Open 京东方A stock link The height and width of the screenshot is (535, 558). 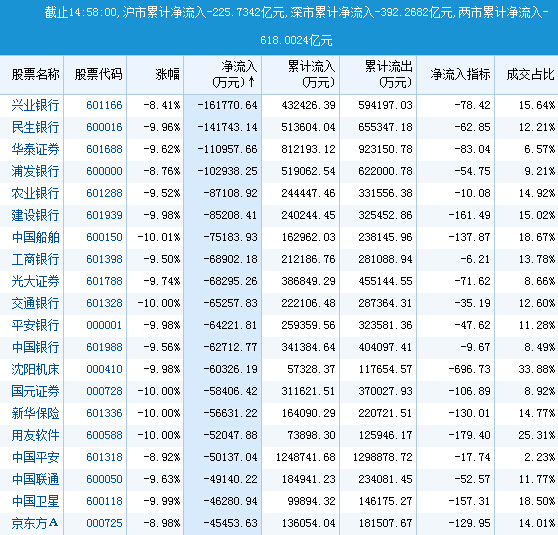35,523
